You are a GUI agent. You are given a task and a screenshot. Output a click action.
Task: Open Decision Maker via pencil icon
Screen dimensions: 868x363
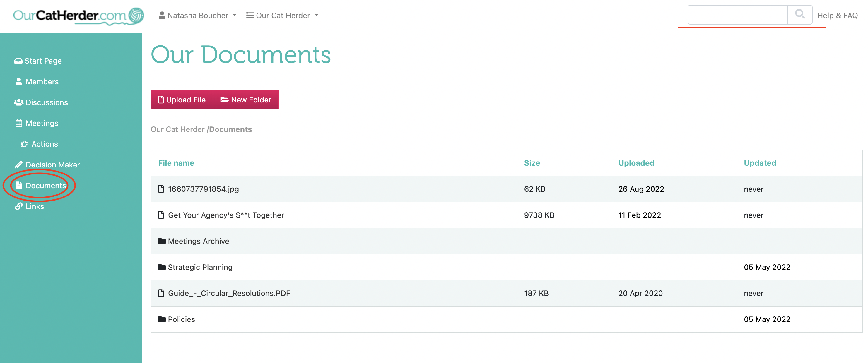[x=19, y=165]
